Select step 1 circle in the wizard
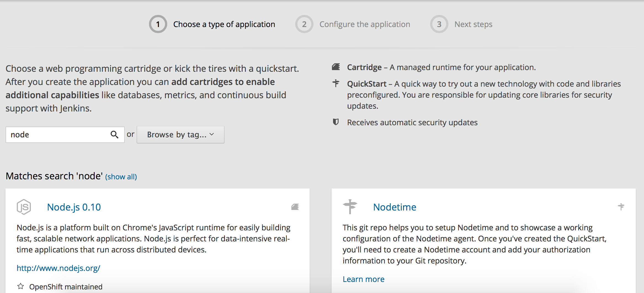This screenshot has width=644, height=293. pyautogui.click(x=158, y=24)
